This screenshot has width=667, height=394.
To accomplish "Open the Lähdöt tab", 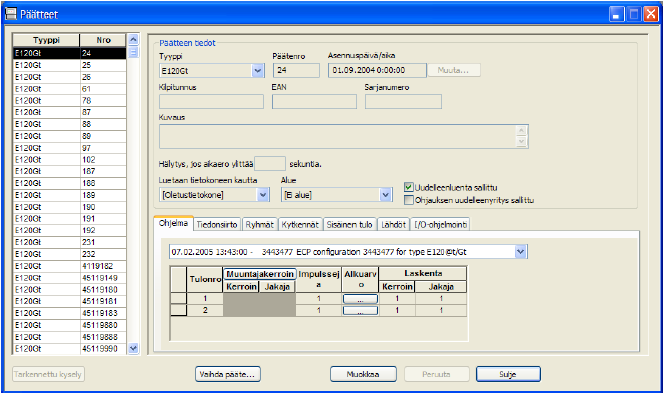I will (x=393, y=225).
